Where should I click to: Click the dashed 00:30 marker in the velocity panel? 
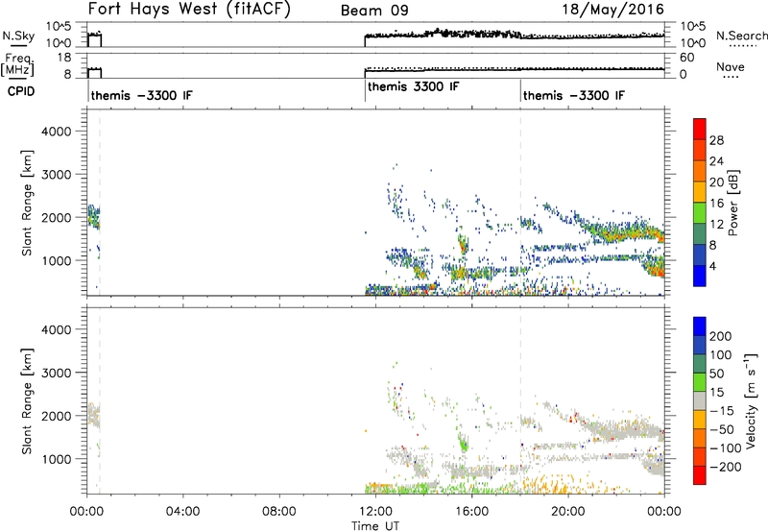pos(100,401)
